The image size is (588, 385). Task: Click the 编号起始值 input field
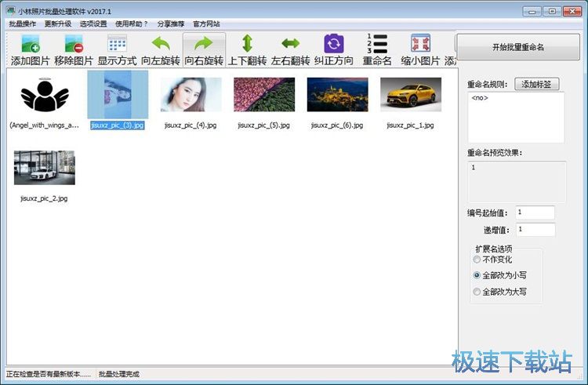click(x=535, y=212)
